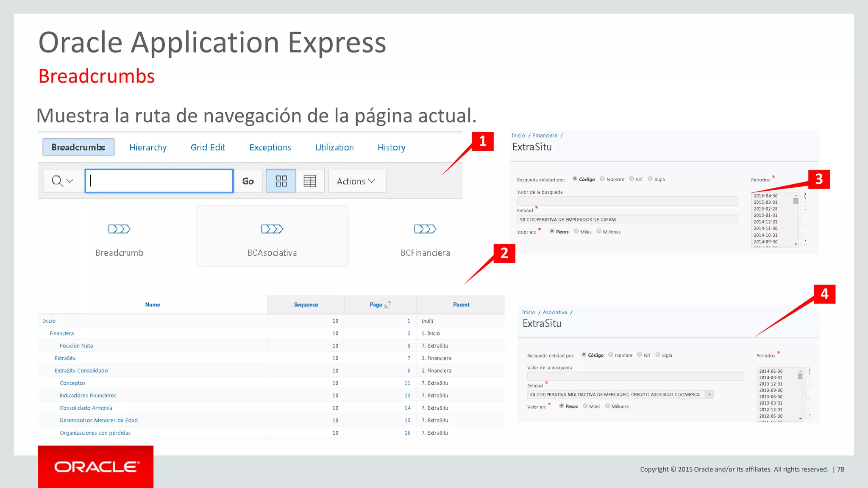Image resolution: width=868 pixels, height=488 pixels.
Task: Click the Inicio breadcrumb link above Financiera
Action: (x=518, y=136)
